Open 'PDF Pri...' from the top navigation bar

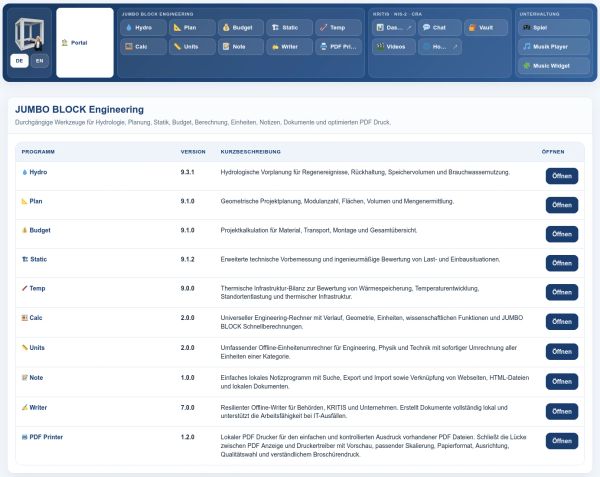[x=338, y=47]
